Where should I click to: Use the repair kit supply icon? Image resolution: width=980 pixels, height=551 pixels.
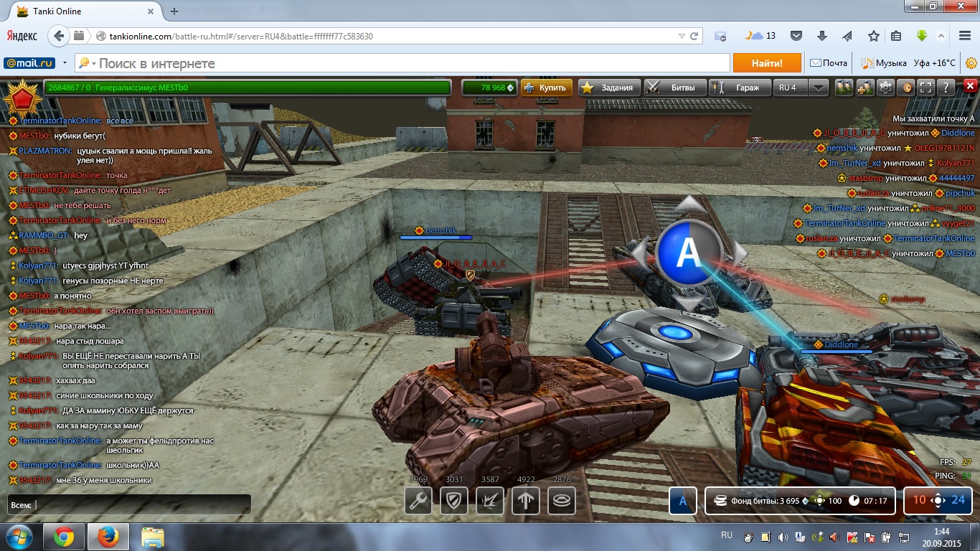pyautogui.click(x=418, y=501)
